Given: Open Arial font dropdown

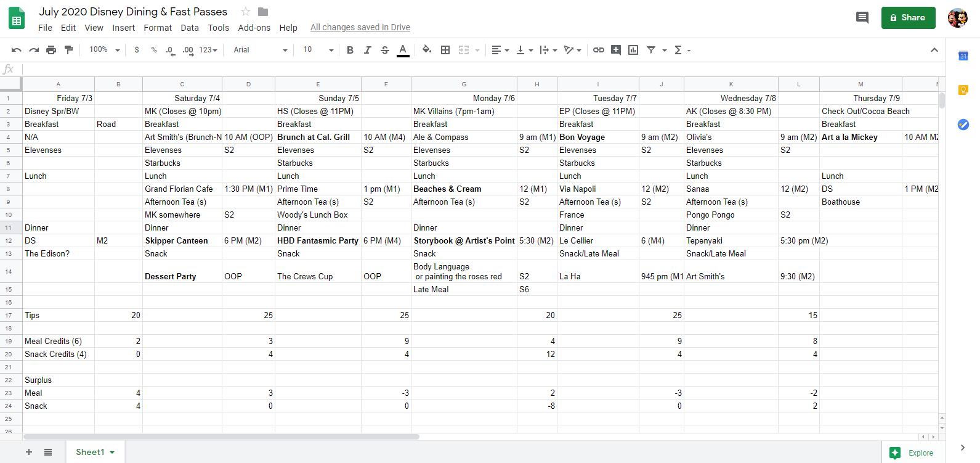Looking at the screenshot, I should click(260, 50).
